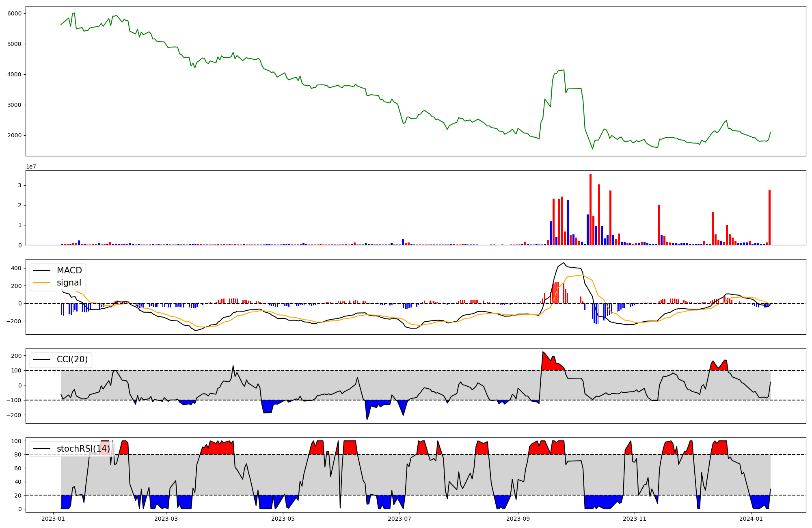Click the 400 tick on MACD axis
Image resolution: width=812 pixels, height=528 pixels.
point(16,268)
